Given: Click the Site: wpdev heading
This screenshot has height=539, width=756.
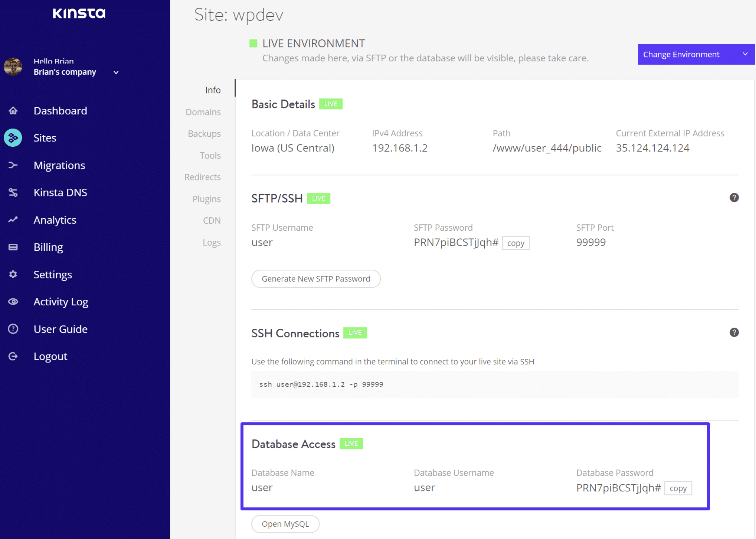Looking at the screenshot, I should 239,15.
